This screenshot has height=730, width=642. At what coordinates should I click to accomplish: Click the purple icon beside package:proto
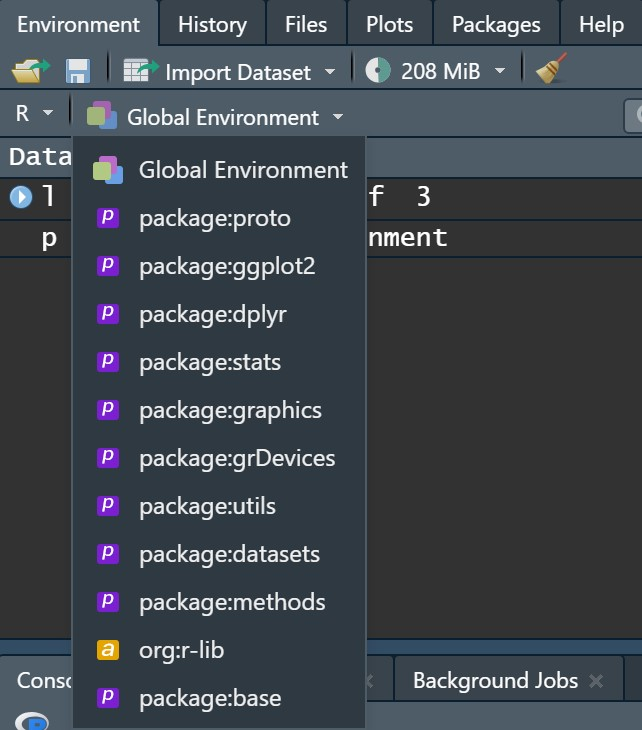click(108, 217)
